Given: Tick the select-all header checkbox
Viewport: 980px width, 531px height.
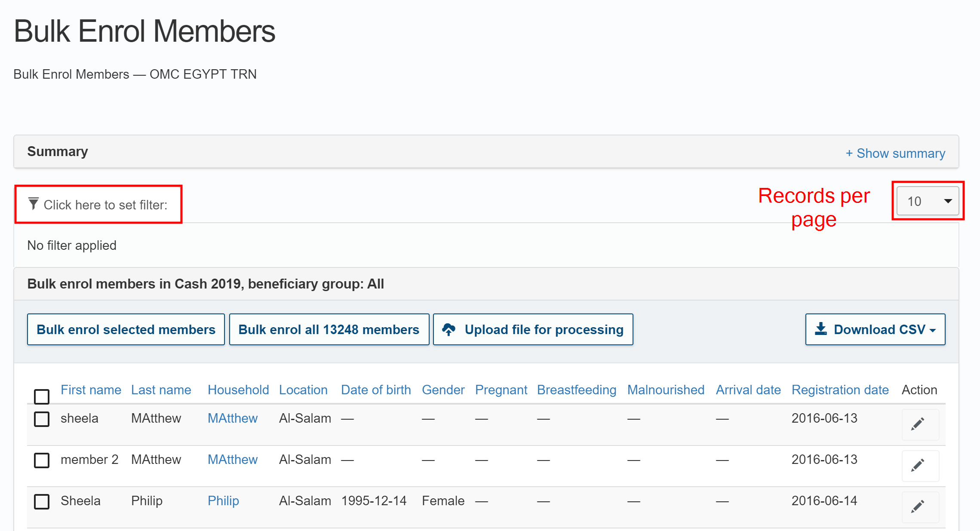Looking at the screenshot, I should point(42,396).
